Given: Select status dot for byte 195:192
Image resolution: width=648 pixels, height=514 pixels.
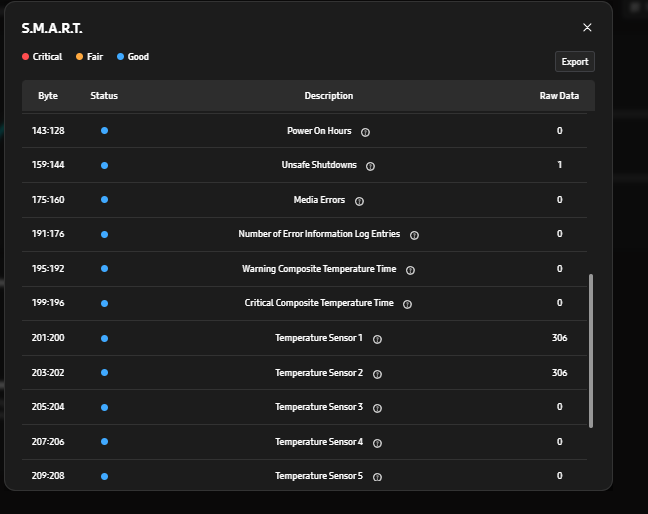Looking at the screenshot, I should tap(105, 269).
